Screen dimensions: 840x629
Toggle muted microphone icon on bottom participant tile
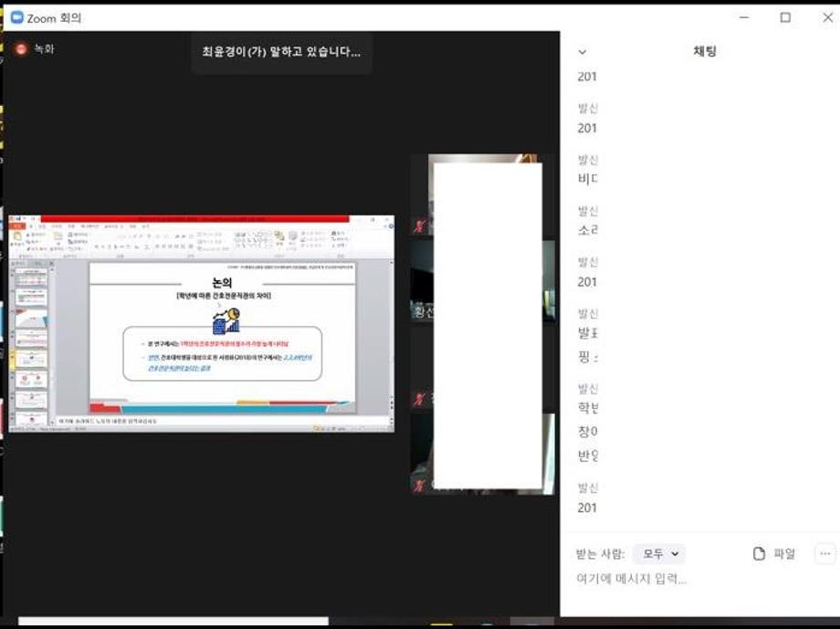(419, 484)
